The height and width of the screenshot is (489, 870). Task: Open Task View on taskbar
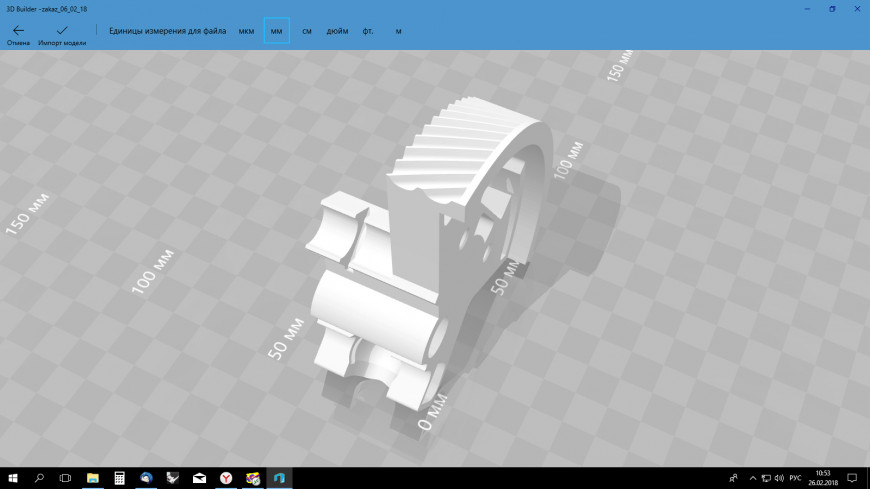point(65,478)
